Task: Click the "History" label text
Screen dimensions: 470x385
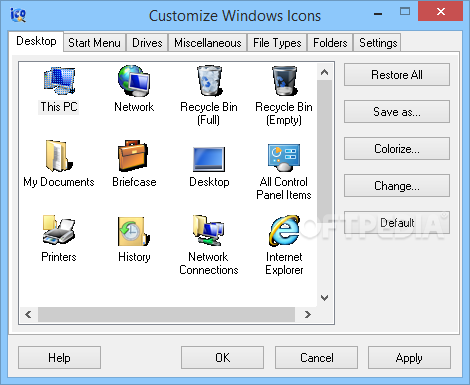Action: [134, 257]
